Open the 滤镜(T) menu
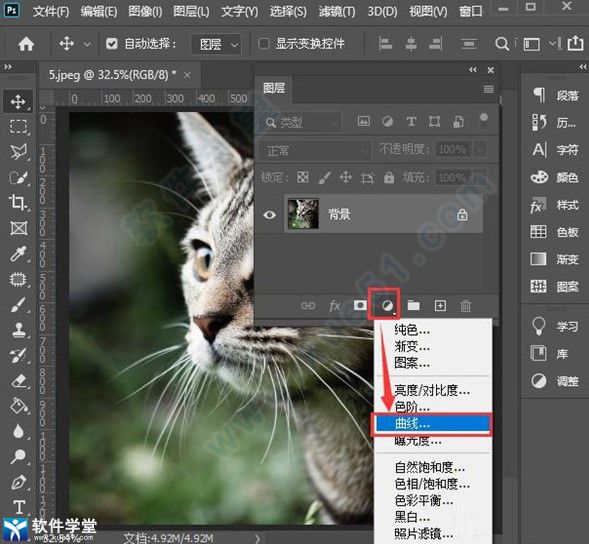The height and width of the screenshot is (544, 589). [x=337, y=12]
